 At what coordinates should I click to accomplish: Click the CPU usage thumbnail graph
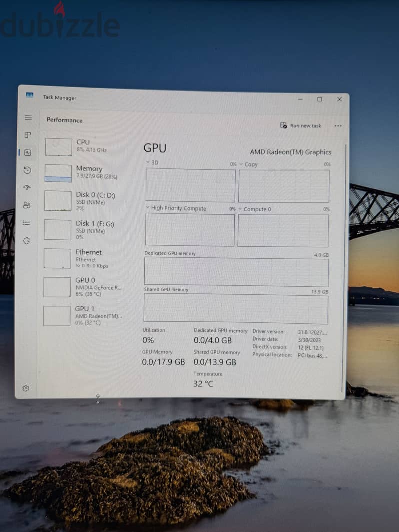point(58,147)
